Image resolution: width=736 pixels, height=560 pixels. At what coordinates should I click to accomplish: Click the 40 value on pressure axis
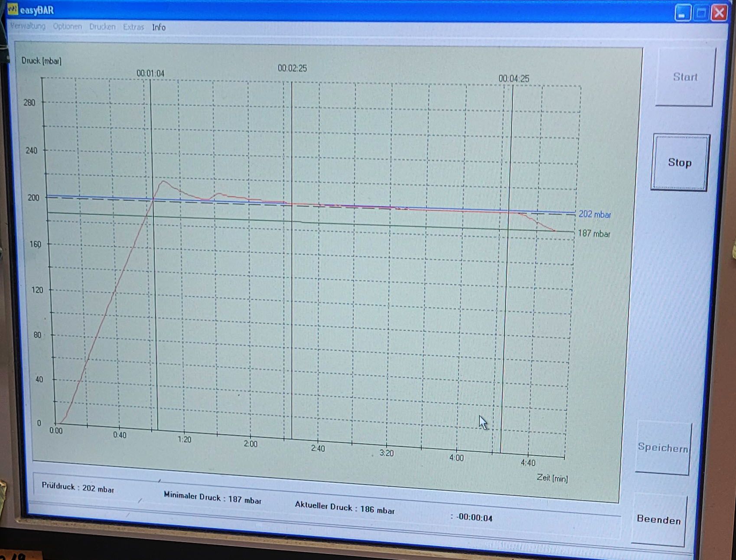point(39,379)
